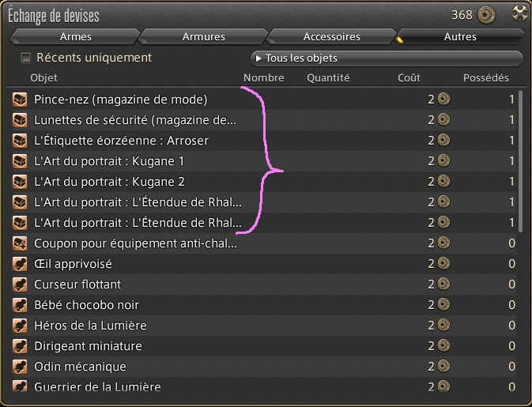Click the cost coin in Bébé chocobo noir row
This screenshot has height=407, width=532.
coord(443,304)
